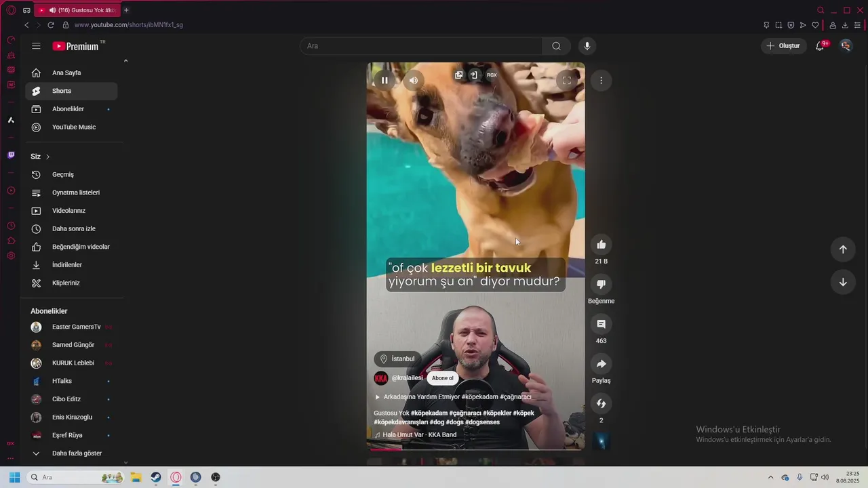Image resolution: width=868 pixels, height=488 pixels.
Task: Open YouTube notifications bell
Action: pos(820,46)
